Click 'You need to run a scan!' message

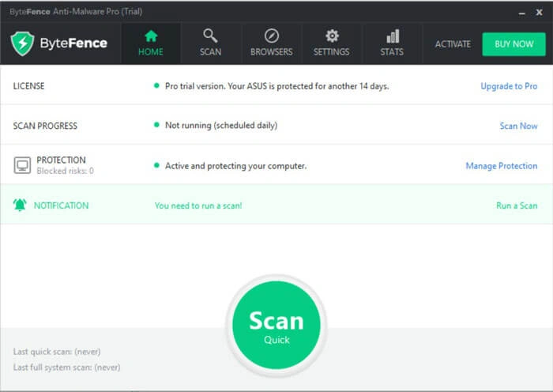pos(198,205)
